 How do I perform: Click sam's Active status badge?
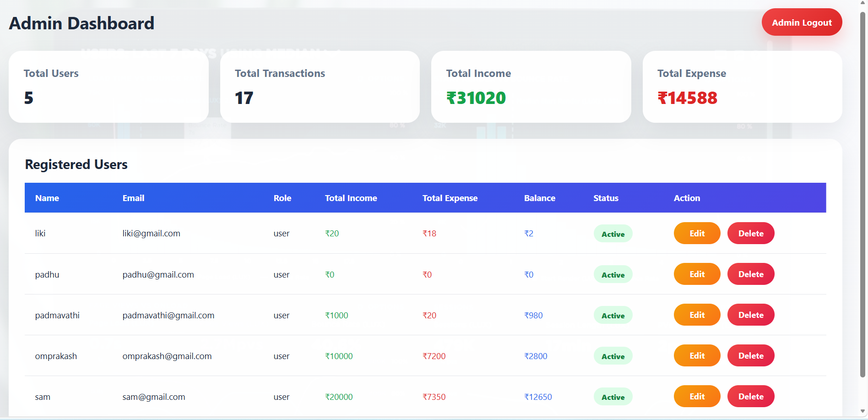(x=613, y=397)
